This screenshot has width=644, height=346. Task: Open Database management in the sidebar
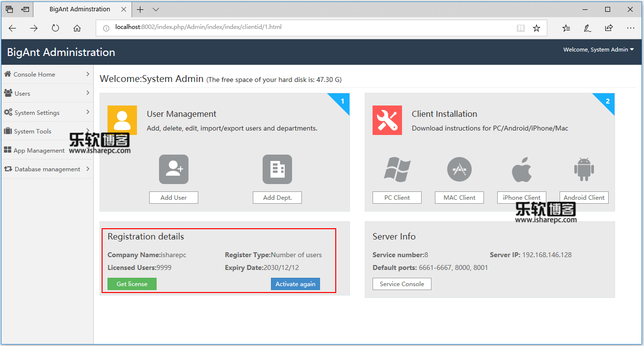(x=47, y=169)
